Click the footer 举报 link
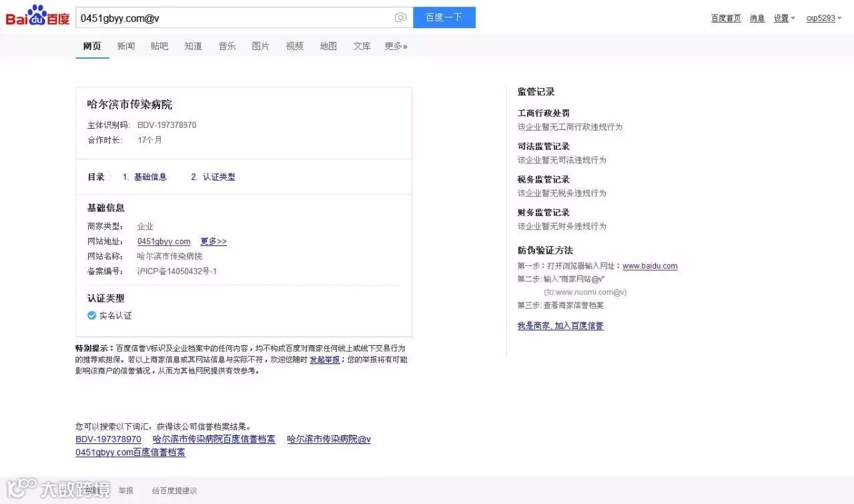The image size is (854, 504). [x=126, y=491]
